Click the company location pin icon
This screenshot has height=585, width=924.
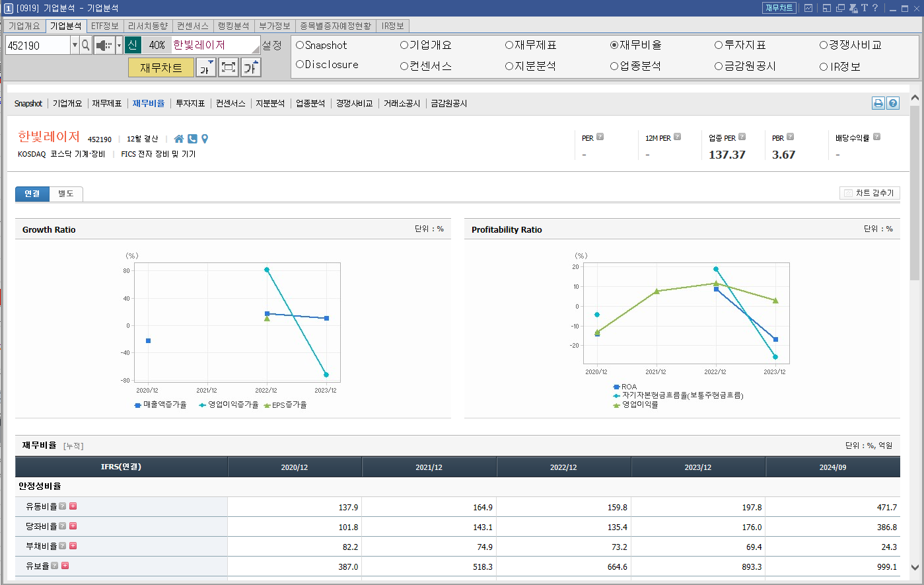tap(205, 139)
